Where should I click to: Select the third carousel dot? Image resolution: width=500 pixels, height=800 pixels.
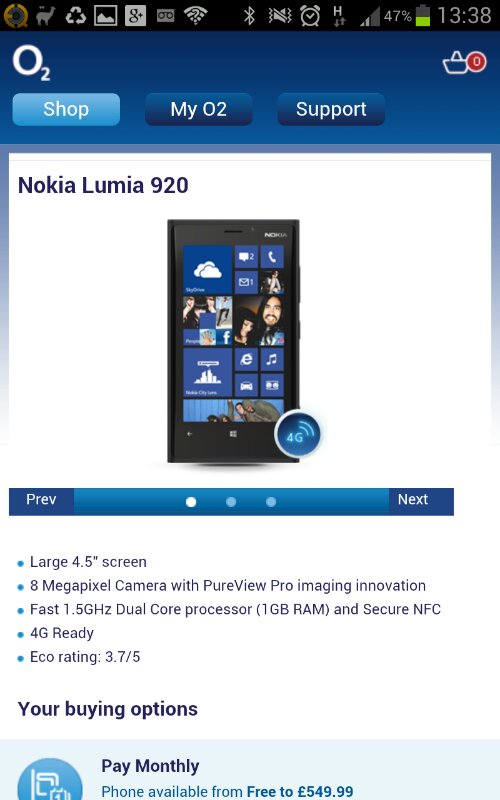(x=271, y=502)
